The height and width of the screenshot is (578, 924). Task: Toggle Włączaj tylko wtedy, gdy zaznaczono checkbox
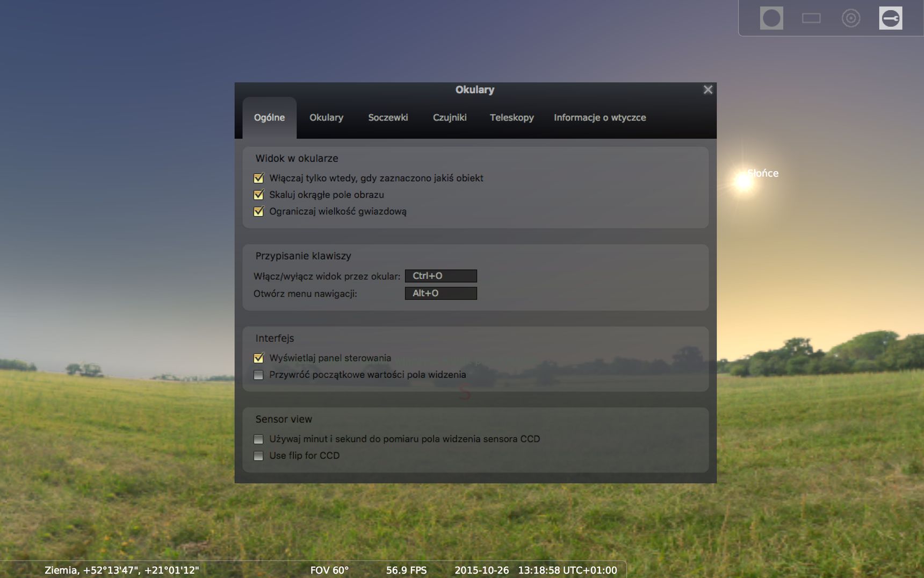pyautogui.click(x=258, y=178)
